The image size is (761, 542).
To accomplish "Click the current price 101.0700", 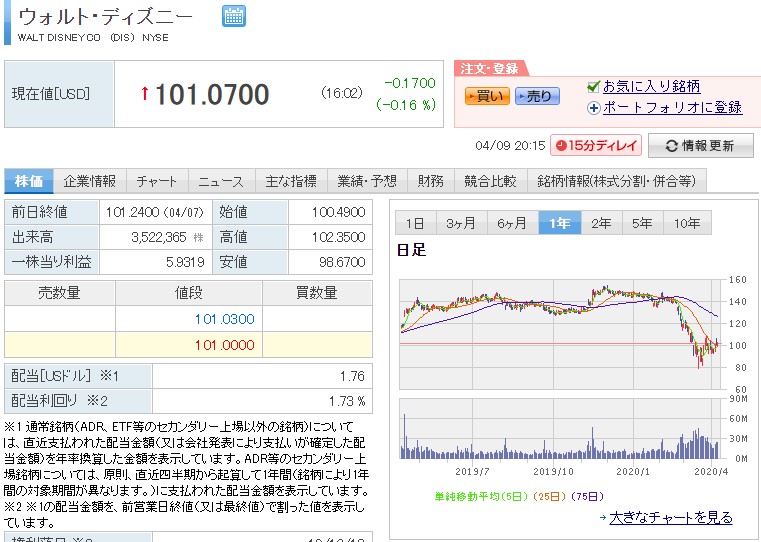I will (212, 94).
